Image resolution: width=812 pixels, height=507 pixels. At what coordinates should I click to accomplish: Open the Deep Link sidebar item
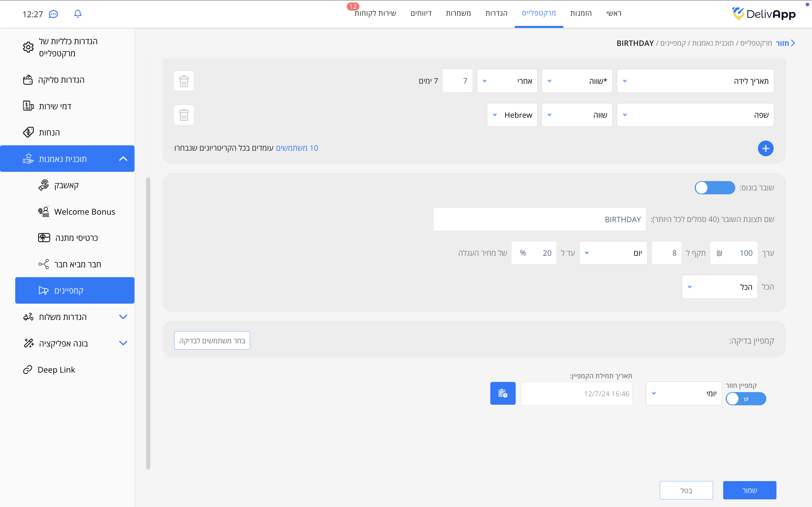point(56,370)
